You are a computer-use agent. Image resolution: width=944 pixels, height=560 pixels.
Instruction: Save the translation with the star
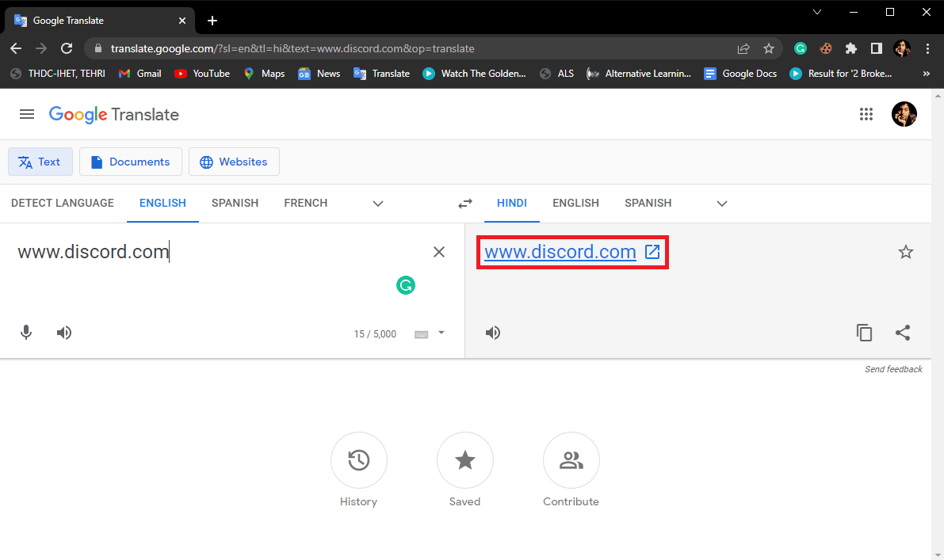click(905, 252)
